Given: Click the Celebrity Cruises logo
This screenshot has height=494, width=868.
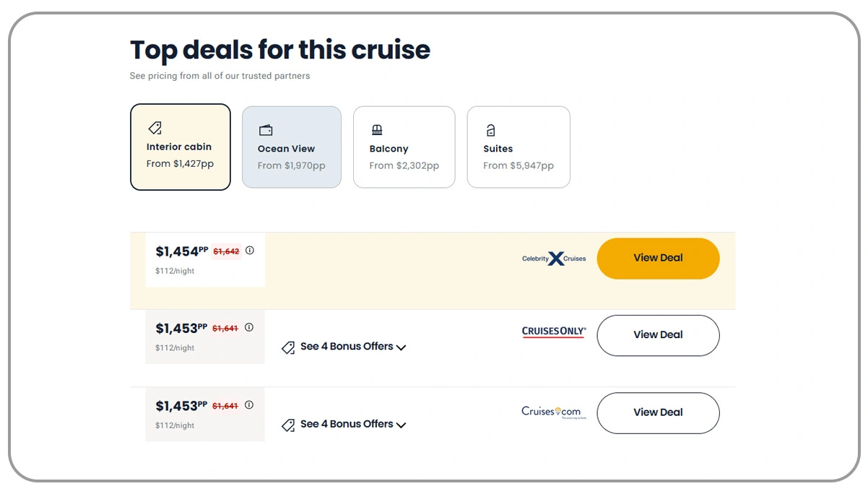Looking at the screenshot, I should (554, 259).
